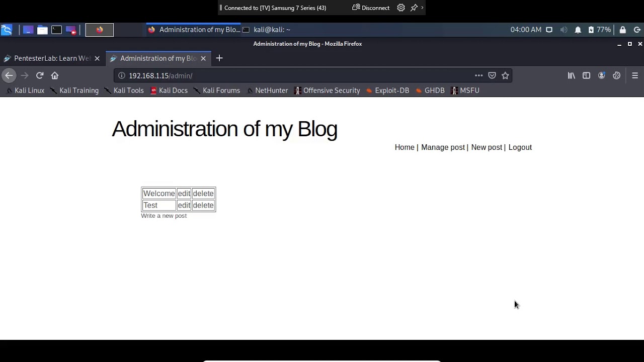Log out via Logout link
This screenshot has width=644, height=362.
[x=520, y=147]
